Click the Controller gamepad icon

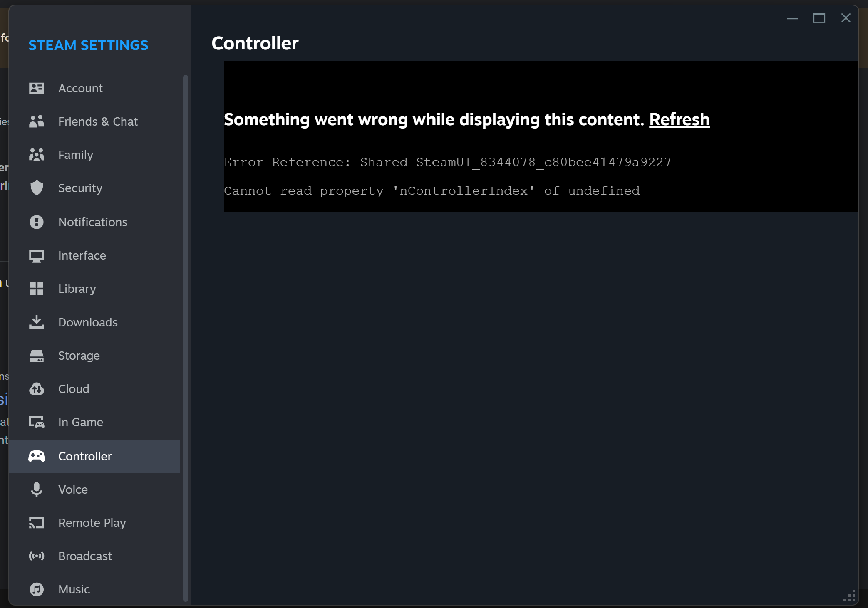coord(37,456)
